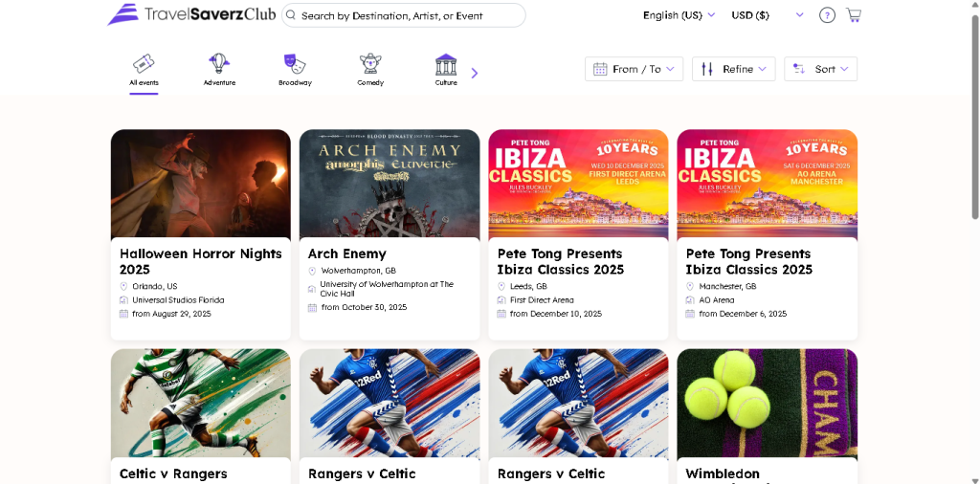
Task: Switch to the Culture category label
Action: coord(446,82)
